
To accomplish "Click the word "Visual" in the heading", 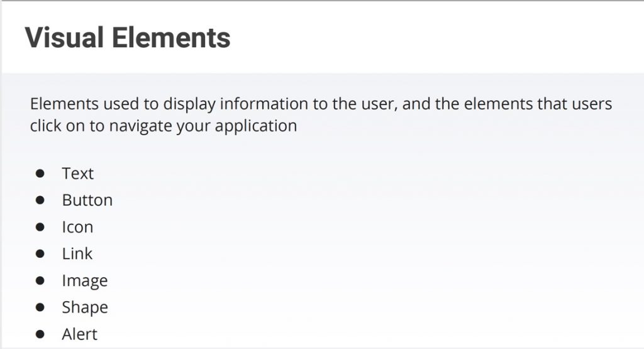I will click(65, 38).
